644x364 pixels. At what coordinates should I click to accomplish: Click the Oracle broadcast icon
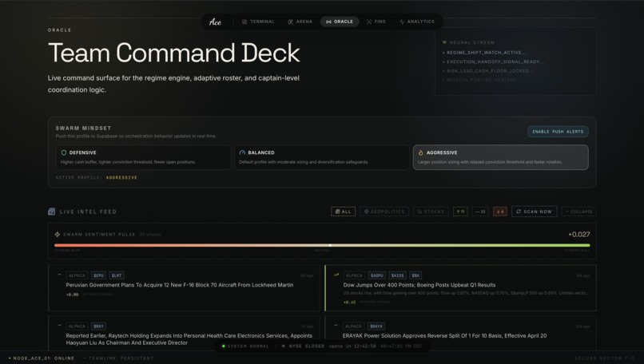(328, 22)
